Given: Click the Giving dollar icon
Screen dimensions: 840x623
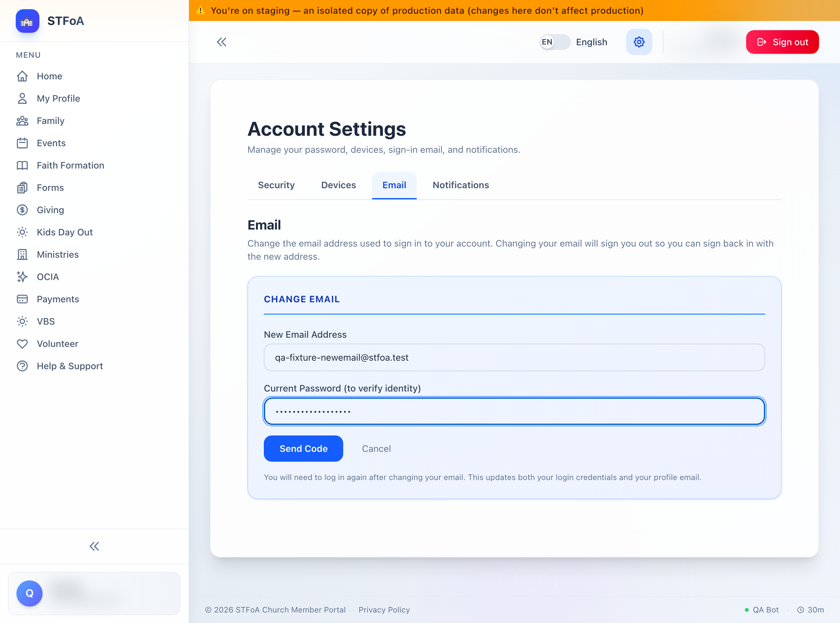Looking at the screenshot, I should (x=22, y=210).
